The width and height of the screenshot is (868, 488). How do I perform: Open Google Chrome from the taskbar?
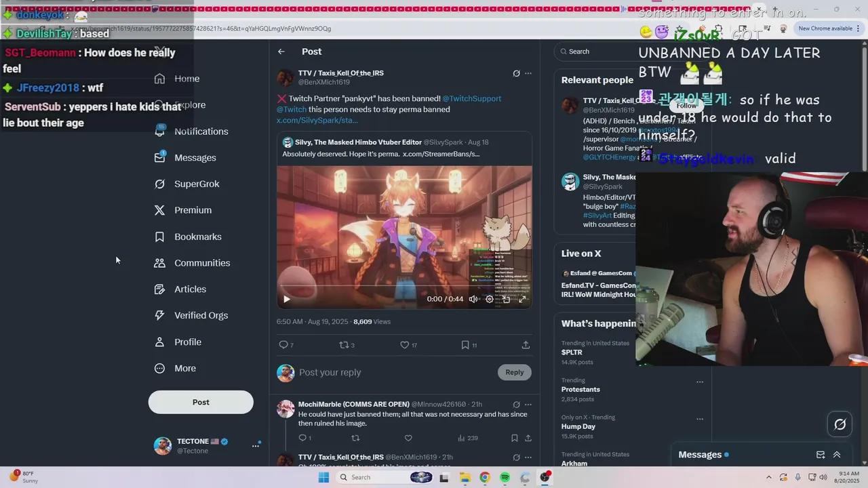[484, 478]
